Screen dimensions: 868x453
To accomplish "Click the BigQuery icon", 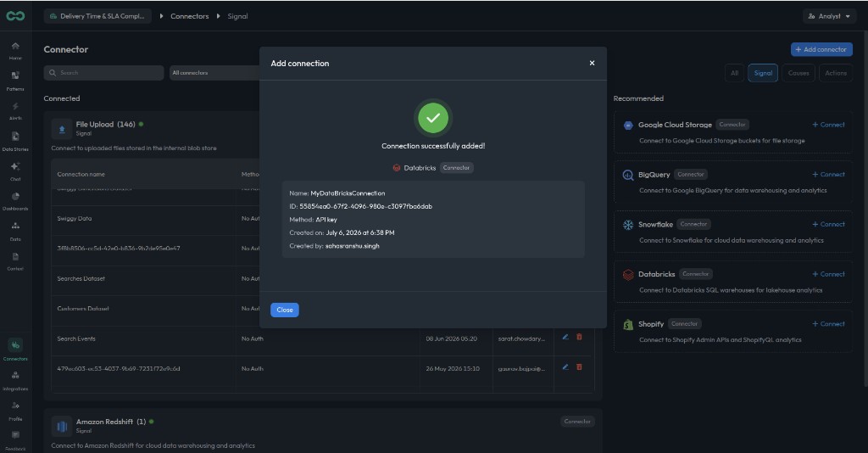I will [x=628, y=176].
